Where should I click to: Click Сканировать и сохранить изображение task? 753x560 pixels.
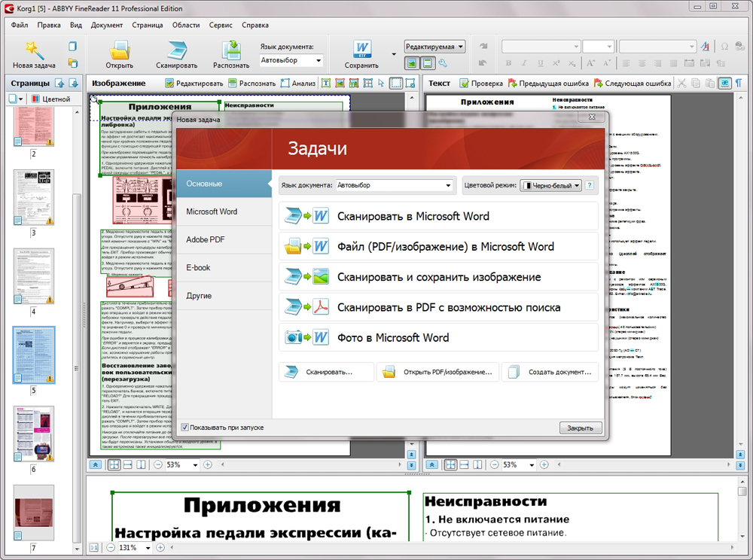438,277
